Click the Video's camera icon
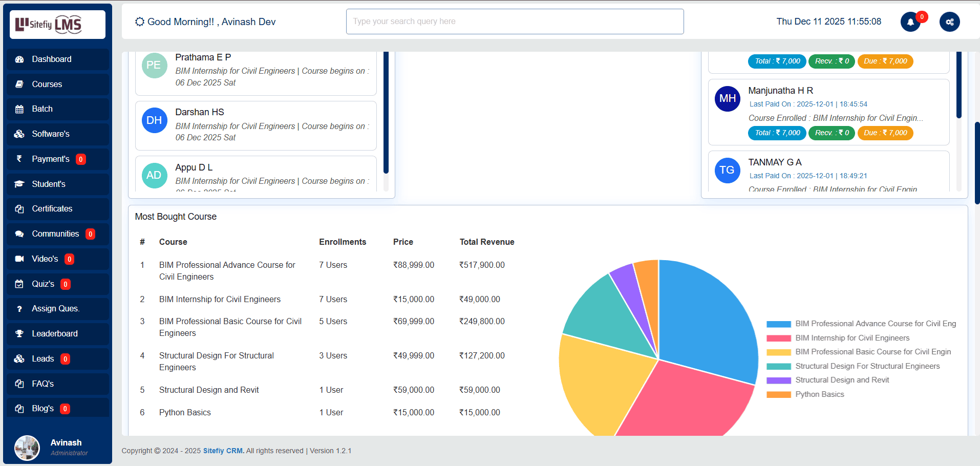 coord(19,259)
